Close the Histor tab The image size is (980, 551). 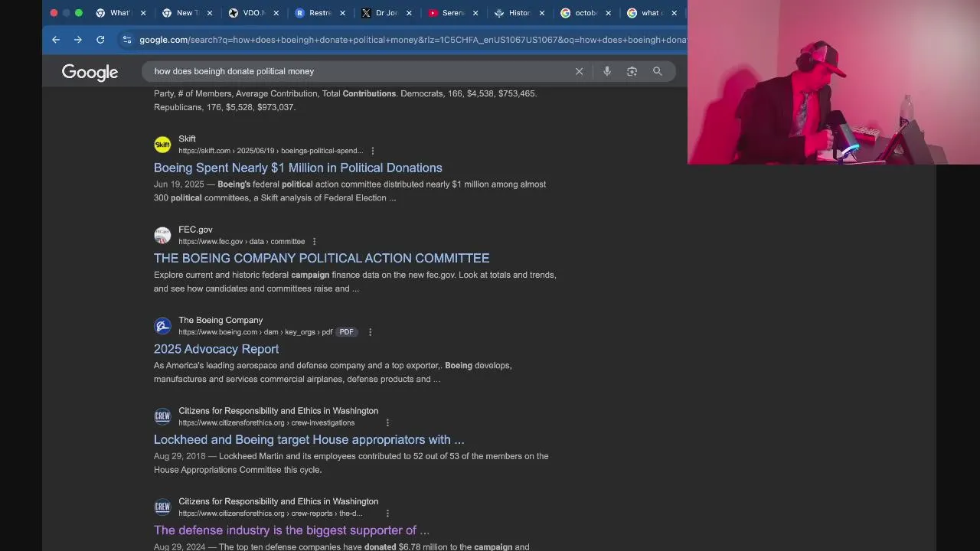(542, 13)
